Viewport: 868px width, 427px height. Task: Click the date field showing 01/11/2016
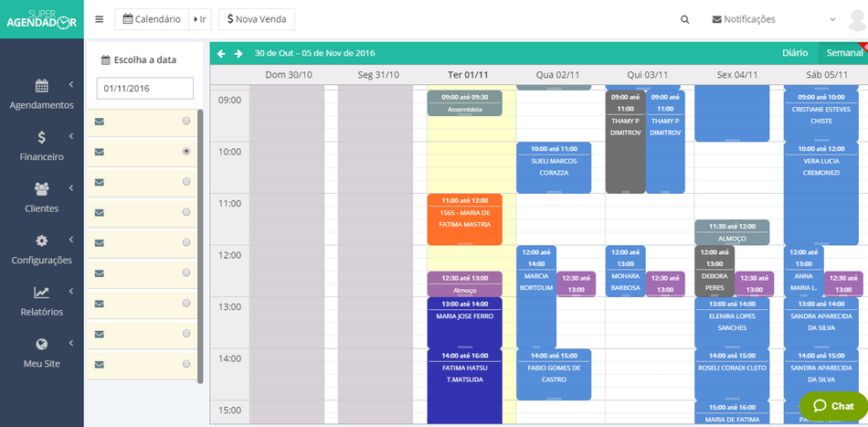pos(145,88)
